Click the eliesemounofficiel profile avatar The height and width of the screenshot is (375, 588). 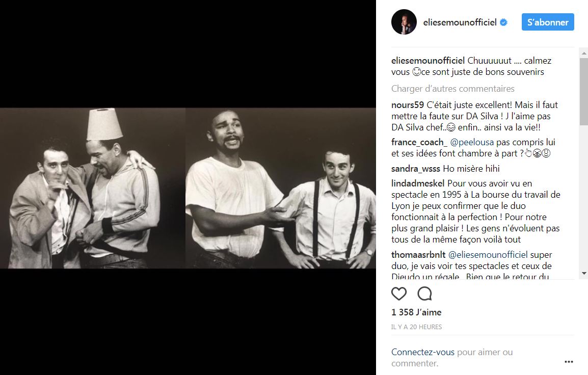click(404, 22)
